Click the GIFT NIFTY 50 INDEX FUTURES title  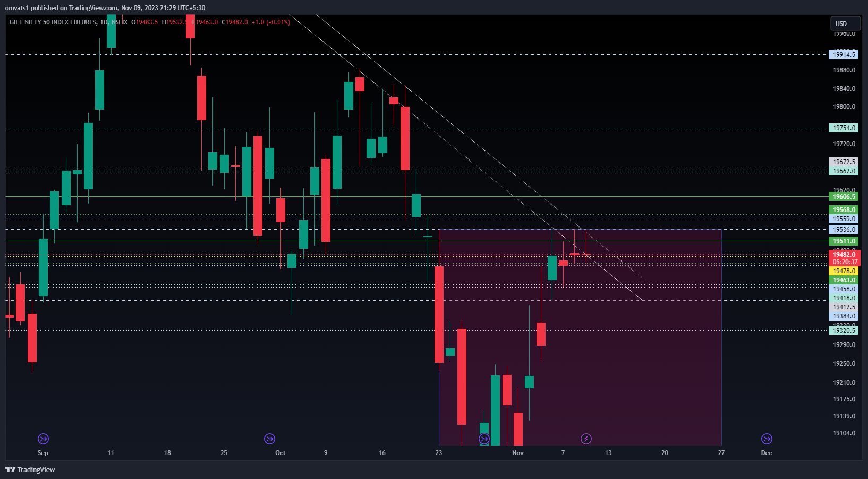pos(53,22)
